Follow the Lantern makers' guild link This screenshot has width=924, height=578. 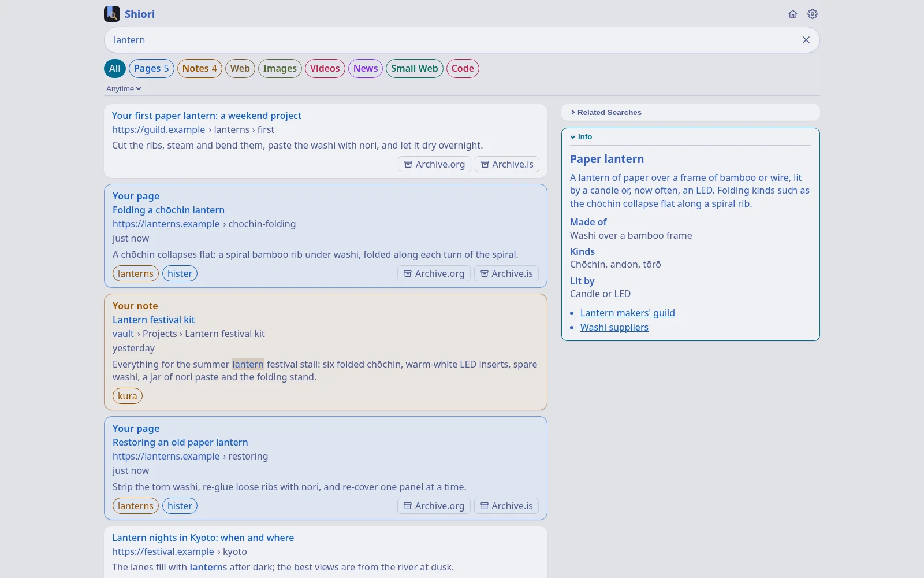click(628, 313)
